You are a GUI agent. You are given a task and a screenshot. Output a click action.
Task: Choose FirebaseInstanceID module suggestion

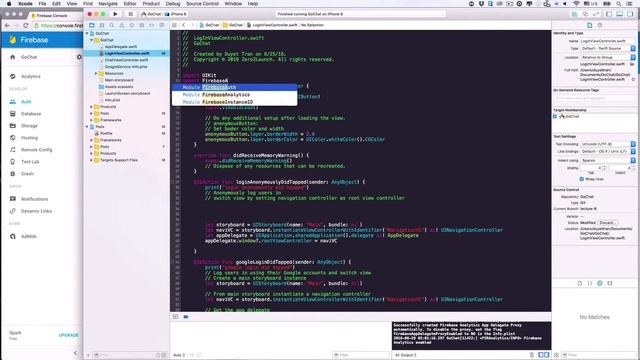234,102
